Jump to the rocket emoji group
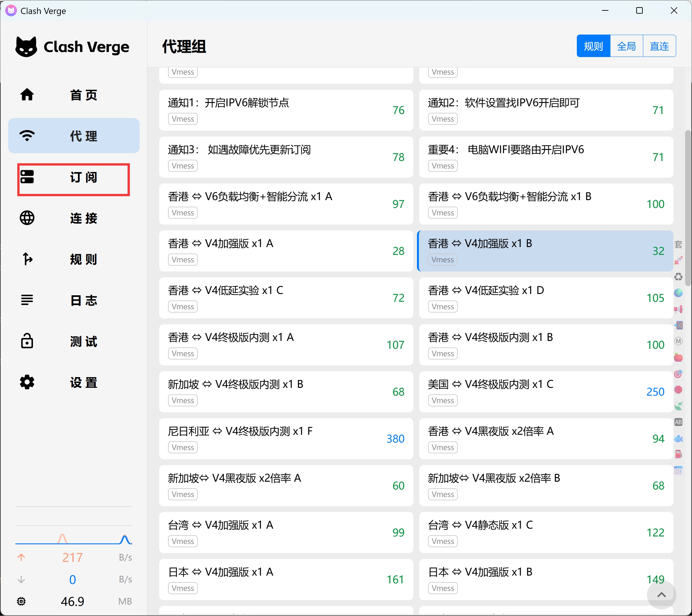 [678, 261]
